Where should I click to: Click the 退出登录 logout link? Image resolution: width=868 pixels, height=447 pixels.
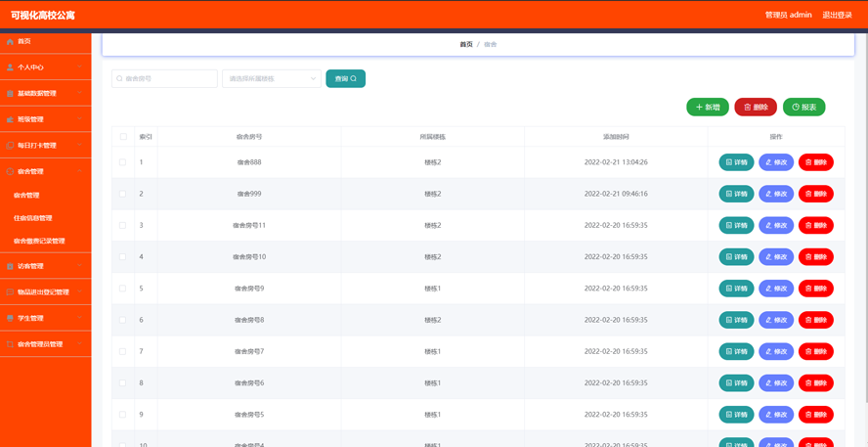(837, 15)
